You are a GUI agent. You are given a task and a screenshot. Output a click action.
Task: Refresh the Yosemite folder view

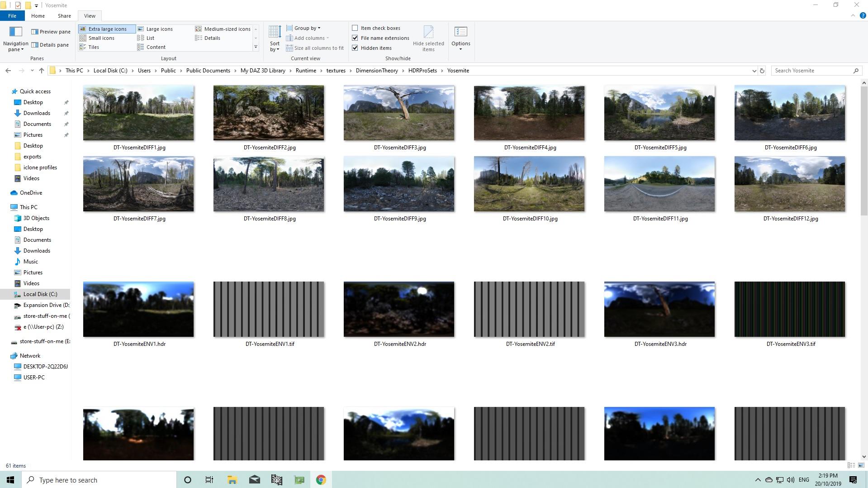(762, 71)
